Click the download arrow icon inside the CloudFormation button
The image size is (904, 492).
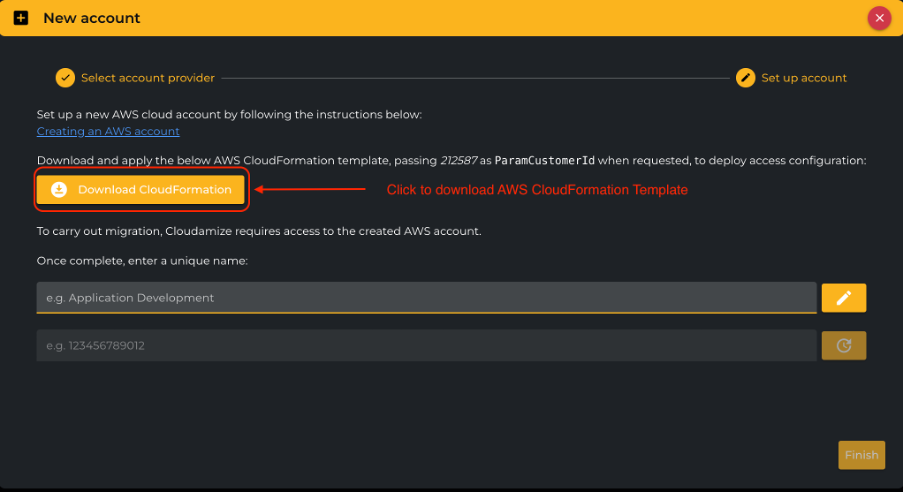[x=59, y=189]
